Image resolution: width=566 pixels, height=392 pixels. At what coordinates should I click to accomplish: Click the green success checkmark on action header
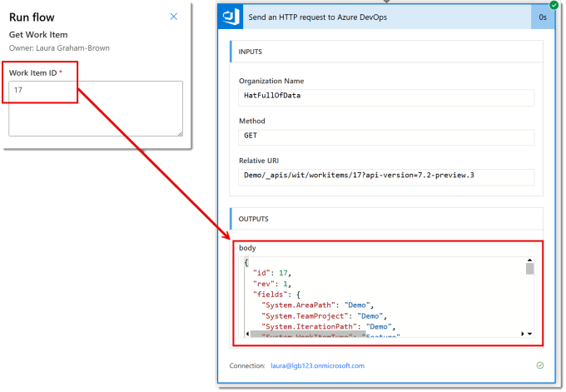(554, 5)
